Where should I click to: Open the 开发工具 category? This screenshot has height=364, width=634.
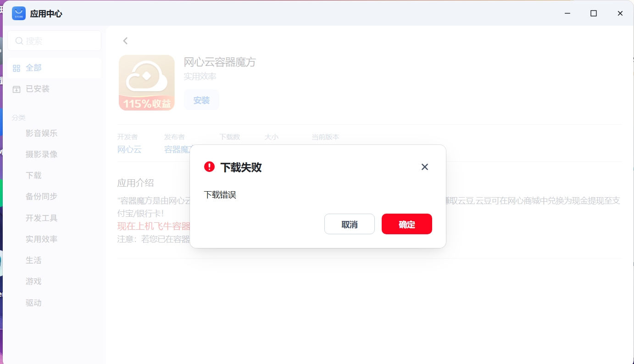coord(42,218)
